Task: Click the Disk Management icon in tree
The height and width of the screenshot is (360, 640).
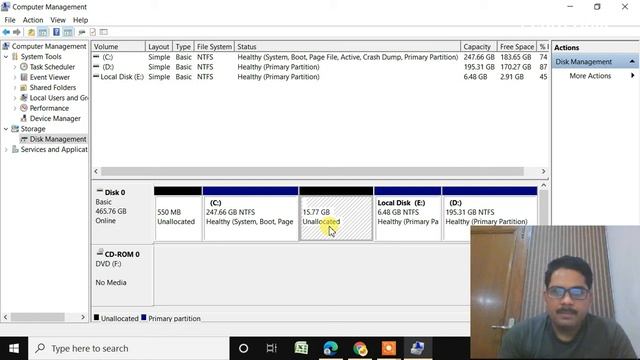Action: pyautogui.click(x=24, y=139)
